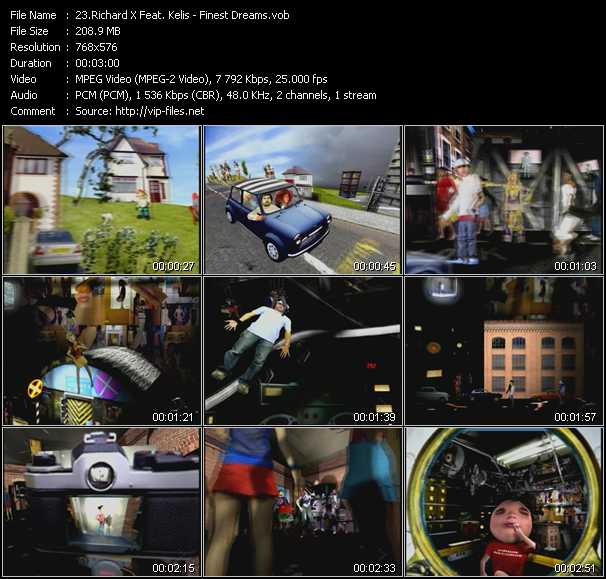Open the porthole thumbnail at 00:02:51

coord(504,502)
